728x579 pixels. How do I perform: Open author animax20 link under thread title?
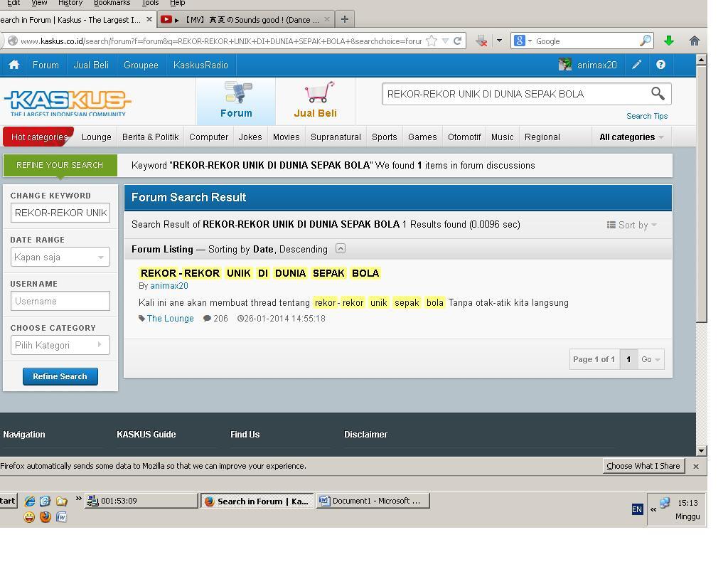(x=169, y=286)
